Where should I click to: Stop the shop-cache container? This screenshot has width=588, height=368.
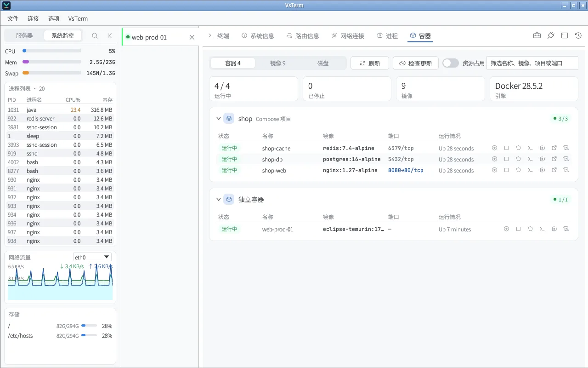tap(506, 148)
